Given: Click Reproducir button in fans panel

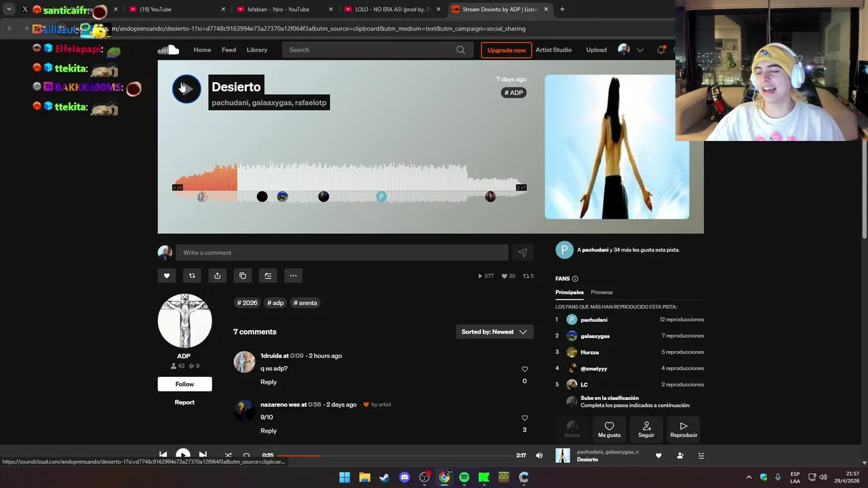Looking at the screenshot, I should [x=684, y=429].
